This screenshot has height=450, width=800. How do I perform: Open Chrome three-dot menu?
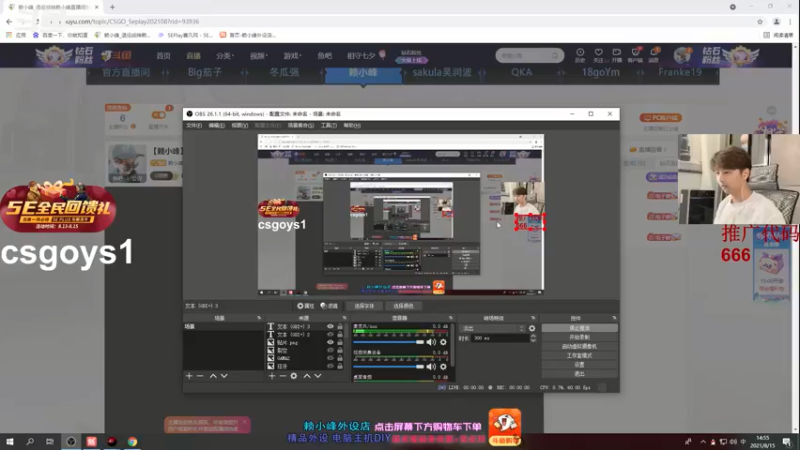click(x=790, y=21)
